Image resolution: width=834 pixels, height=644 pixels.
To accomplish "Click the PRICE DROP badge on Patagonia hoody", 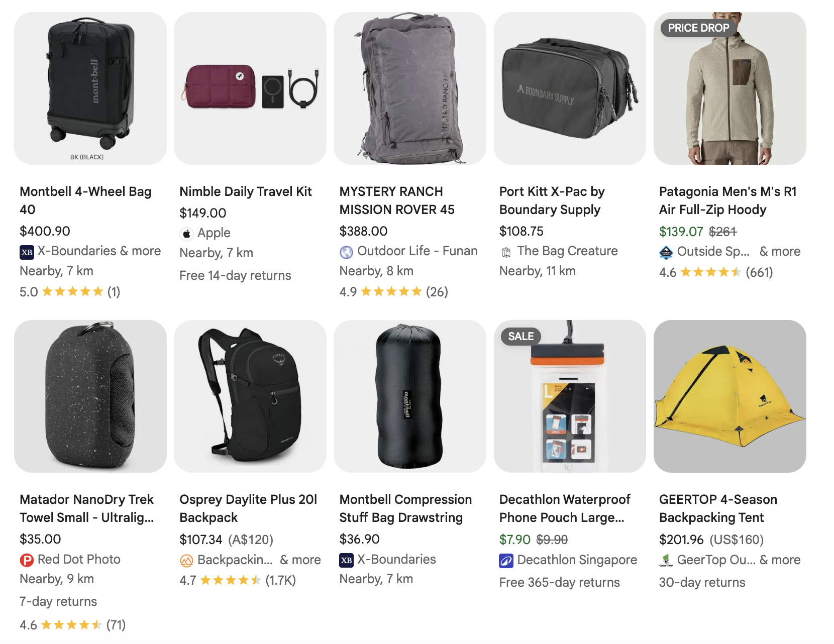I will (x=697, y=28).
